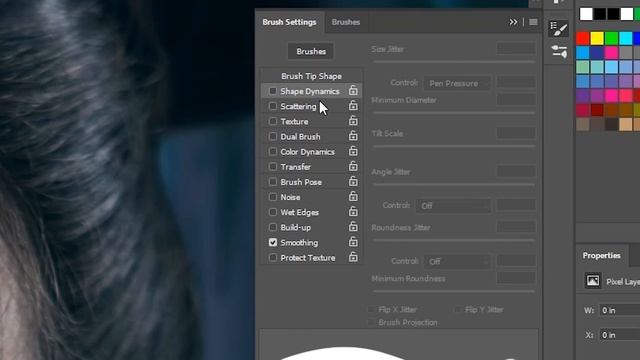Adjust the Minimum Roundness slider
The image size is (640, 360).
(454, 291)
